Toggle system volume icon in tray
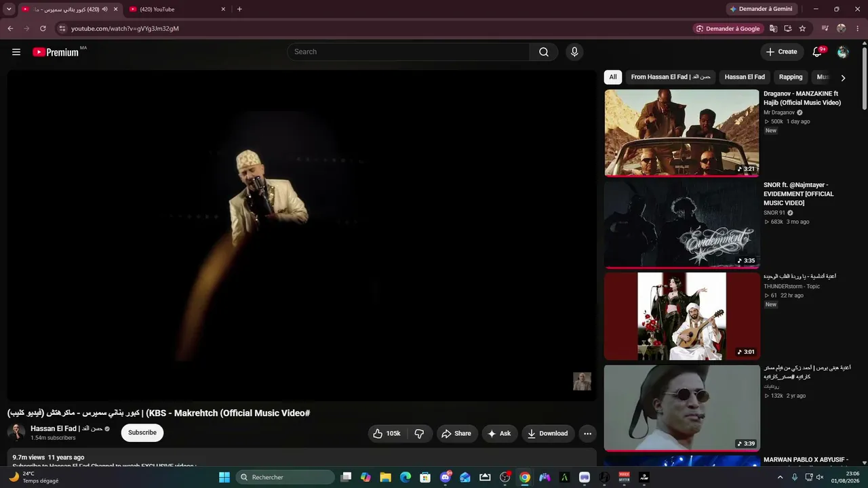 pyautogui.click(x=820, y=477)
